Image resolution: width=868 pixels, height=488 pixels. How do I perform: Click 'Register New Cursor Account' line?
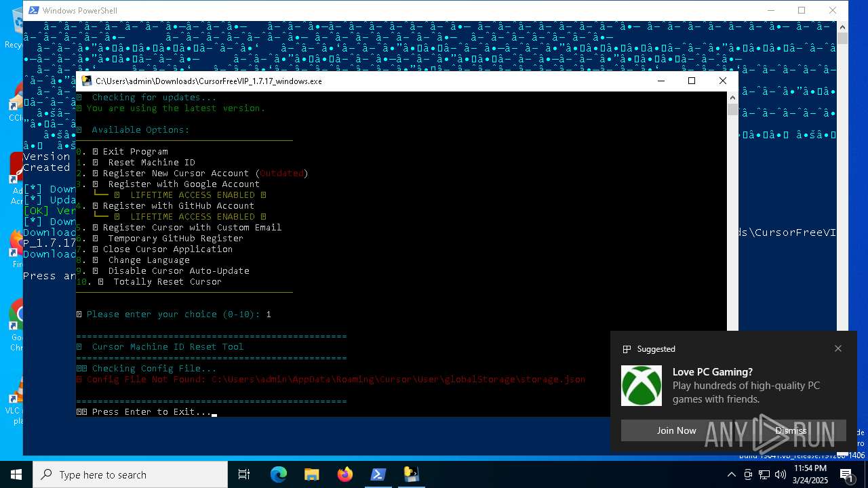193,173
